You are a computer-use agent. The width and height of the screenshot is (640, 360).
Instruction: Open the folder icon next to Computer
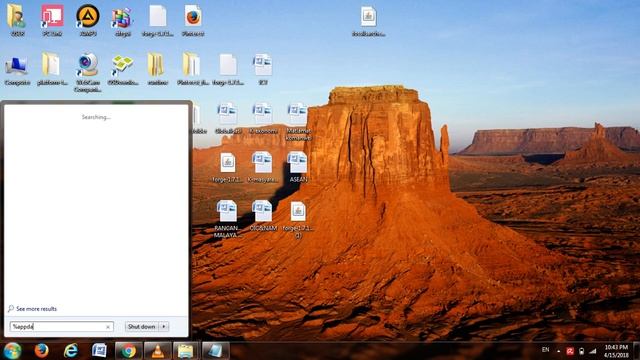click(52, 69)
